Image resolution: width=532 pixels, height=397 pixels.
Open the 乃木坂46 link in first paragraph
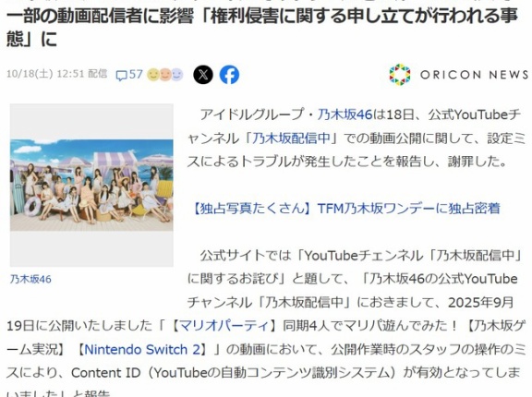pyautogui.click(x=345, y=114)
